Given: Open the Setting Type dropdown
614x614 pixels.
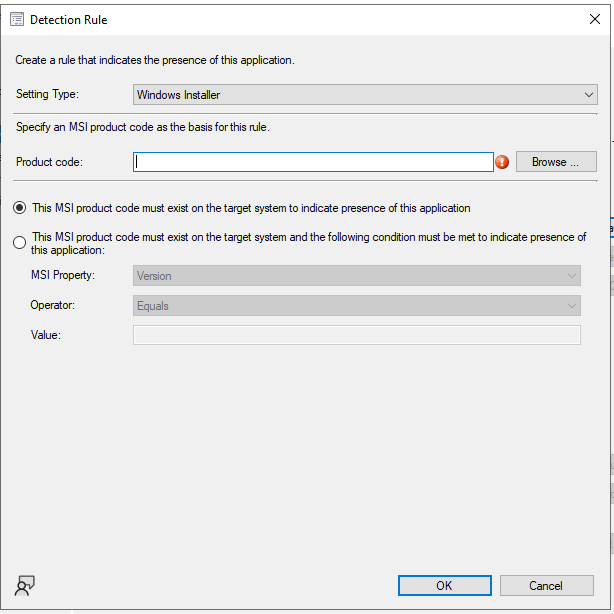Looking at the screenshot, I should [x=365, y=95].
